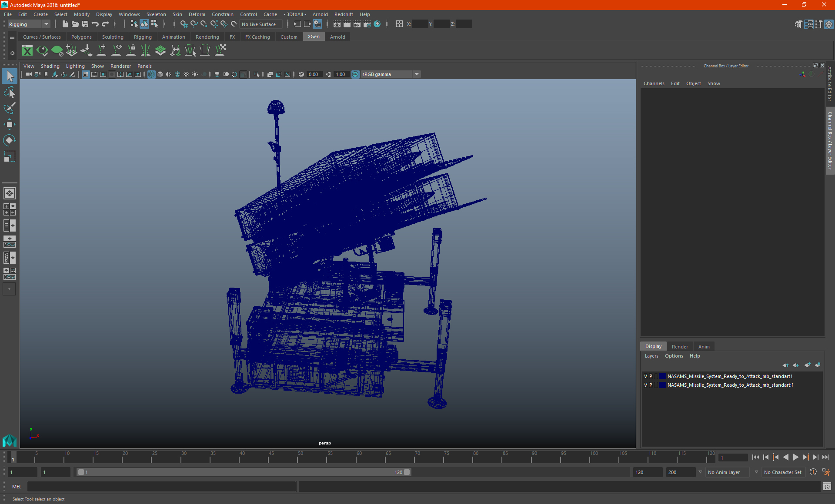Toggle the viewport grid display icon
This screenshot has width=835, height=504.
click(x=86, y=74)
